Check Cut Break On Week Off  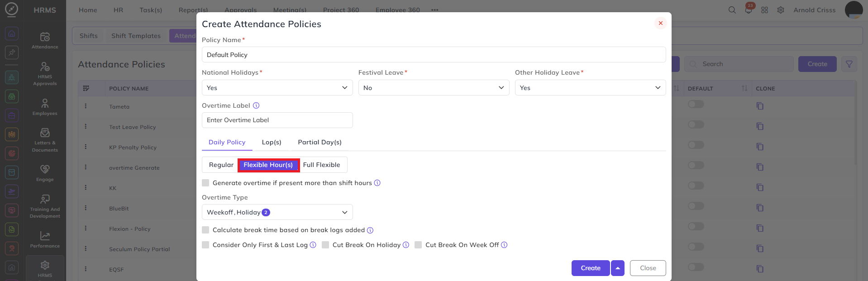(x=418, y=245)
